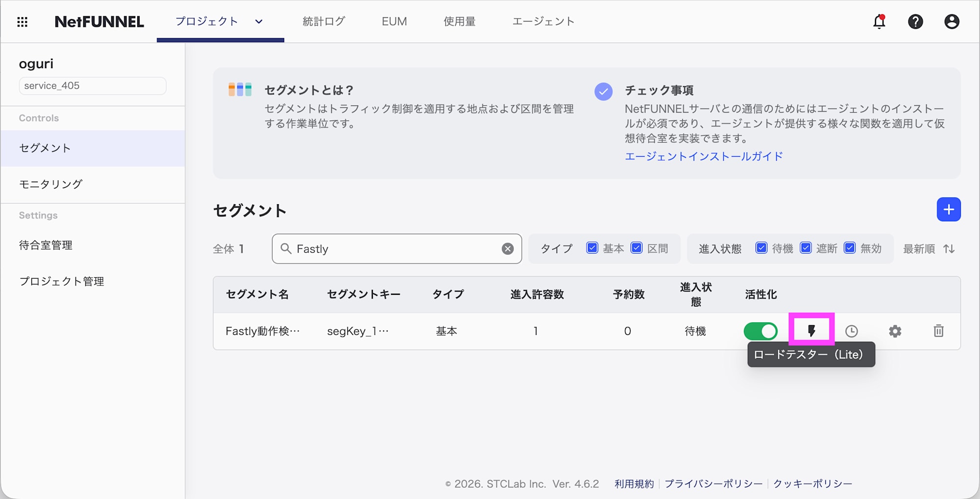Disable the 活性化 toggle for the Fastly segment
This screenshot has width=980, height=499.
pyautogui.click(x=760, y=331)
